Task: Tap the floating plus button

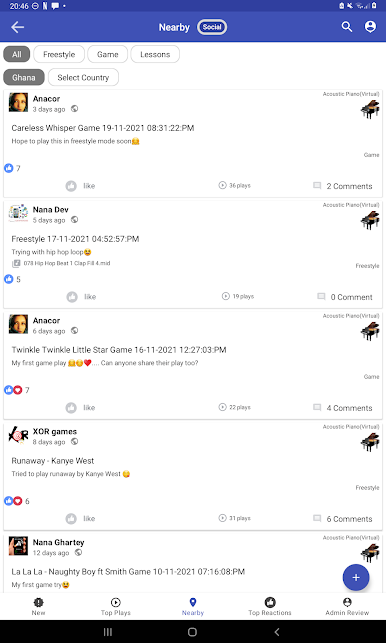Action: [x=356, y=577]
